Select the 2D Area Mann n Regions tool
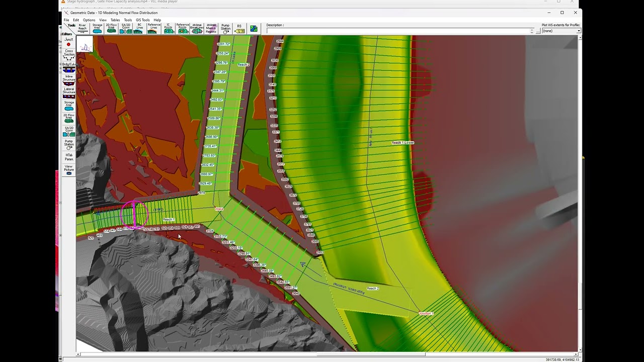 (x=211, y=28)
